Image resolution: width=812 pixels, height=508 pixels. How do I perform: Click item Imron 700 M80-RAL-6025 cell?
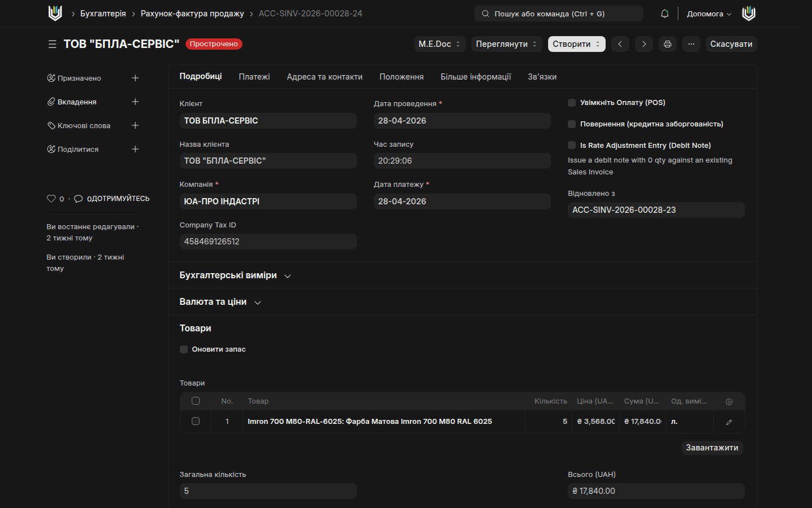(x=384, y=422)
